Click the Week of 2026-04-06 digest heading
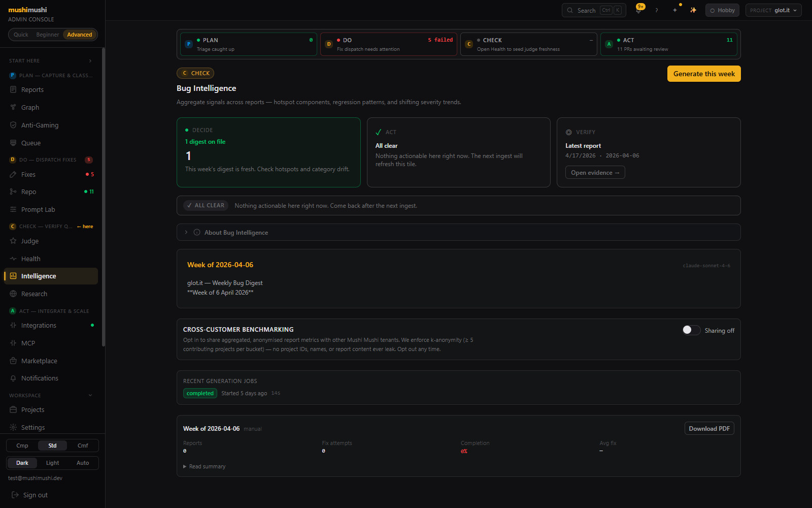 (220, 265)
